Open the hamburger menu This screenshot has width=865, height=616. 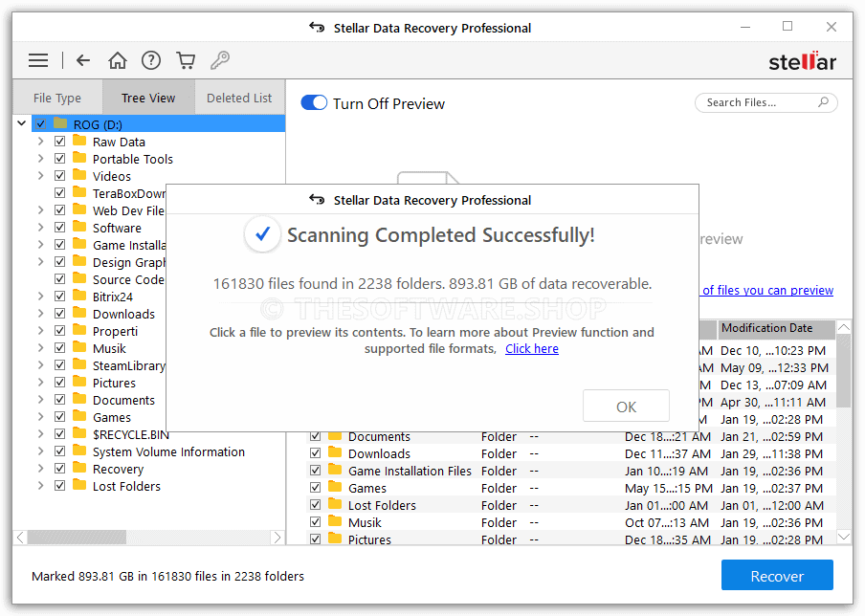(38, 60)
